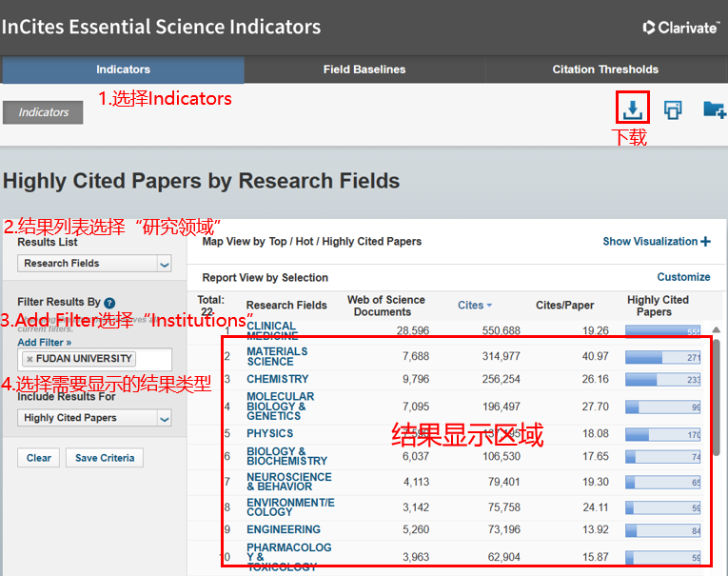Click the value 314,977 cites
This screenshot has height=576, width=728.
tap(501, 356)
